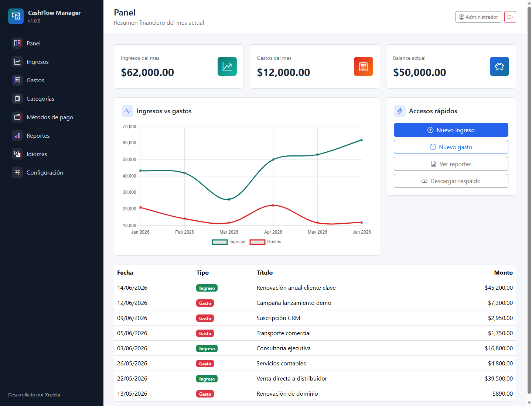Follow the Xcaleta developer link

click(52, 395)
